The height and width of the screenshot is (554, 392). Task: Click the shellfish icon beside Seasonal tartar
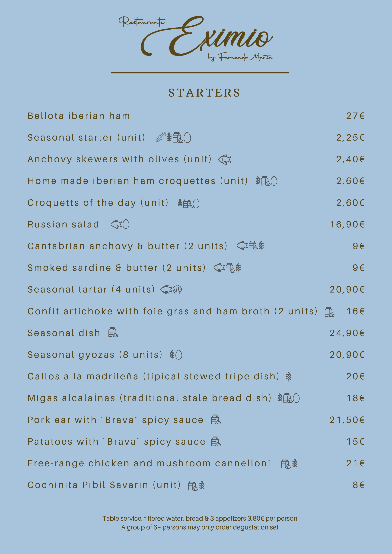(177, 290)
